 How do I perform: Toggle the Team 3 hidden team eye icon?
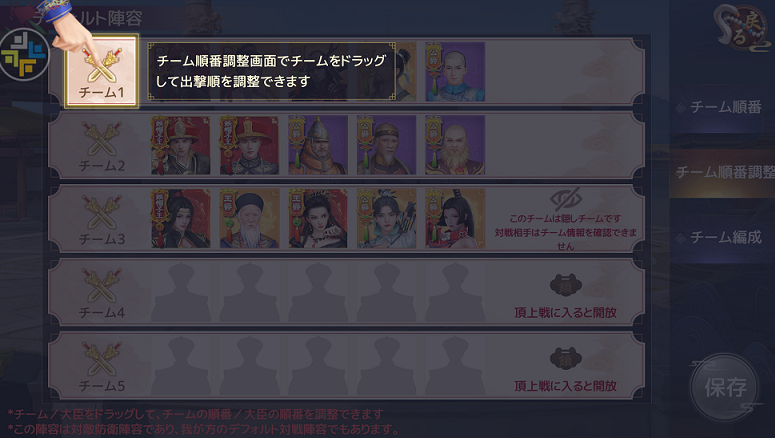pyautogui.click(x=565, y=199)
